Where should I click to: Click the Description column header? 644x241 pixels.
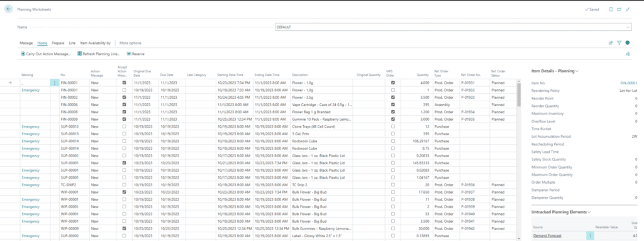point(300,75)
